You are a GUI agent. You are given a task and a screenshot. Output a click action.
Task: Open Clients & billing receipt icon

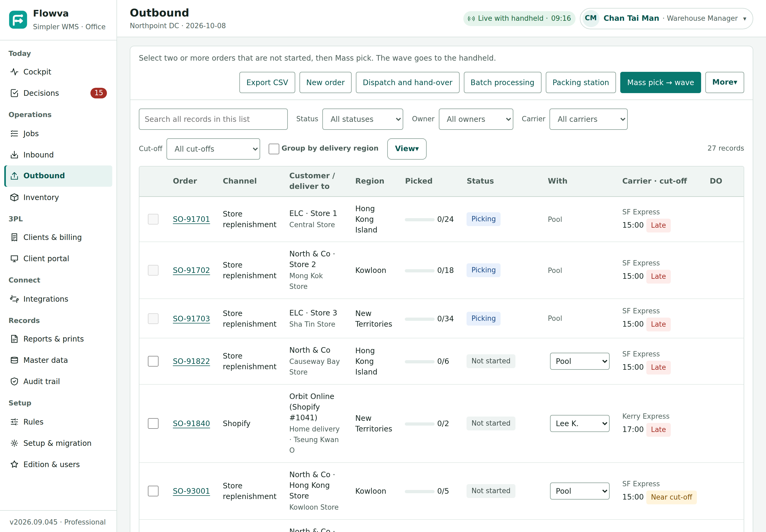(x=14, y=237)
